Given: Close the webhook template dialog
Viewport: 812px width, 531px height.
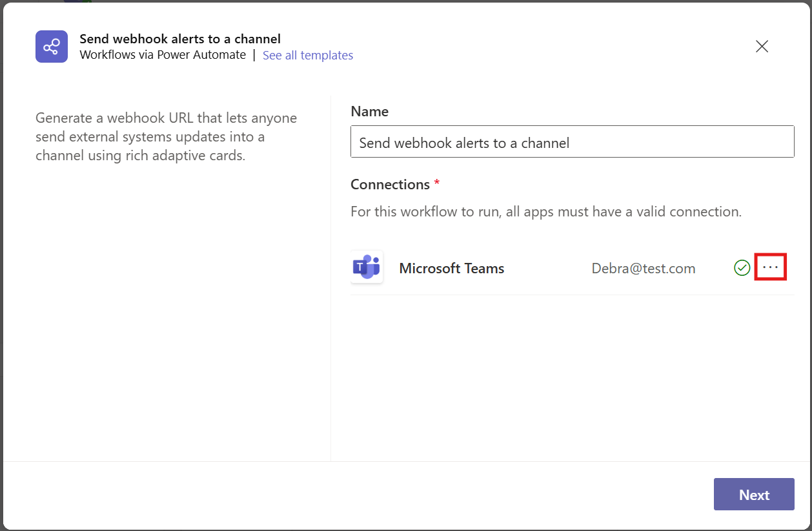Looking at the screenshot, I should coord(762,47).
